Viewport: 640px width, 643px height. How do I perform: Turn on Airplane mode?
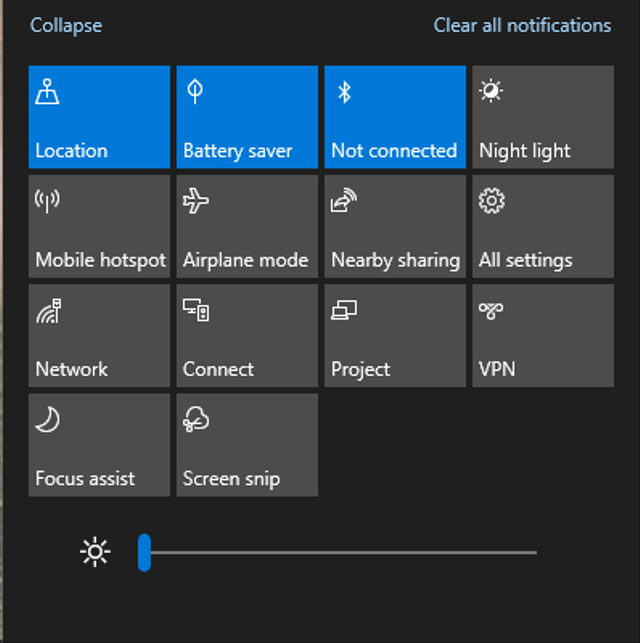(247, 226)
